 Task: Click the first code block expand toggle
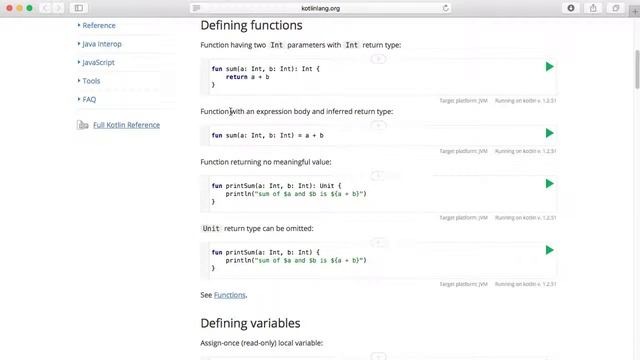(378, 59)
